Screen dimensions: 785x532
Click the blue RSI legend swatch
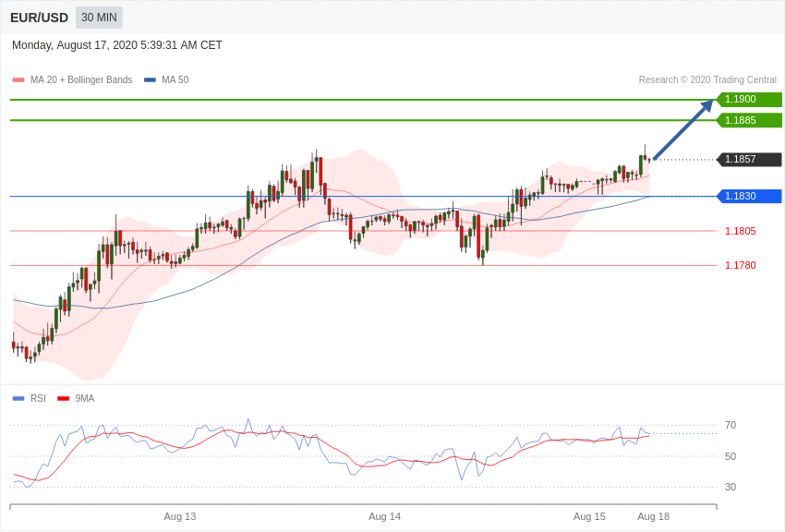(x=18, y=398)
